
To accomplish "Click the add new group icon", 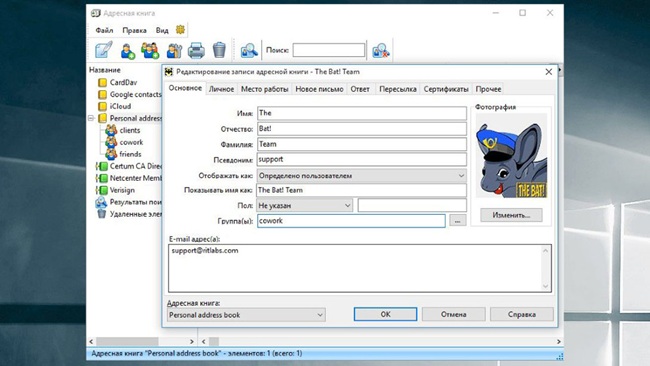I will pyautogui.click(x=150, y=51).
